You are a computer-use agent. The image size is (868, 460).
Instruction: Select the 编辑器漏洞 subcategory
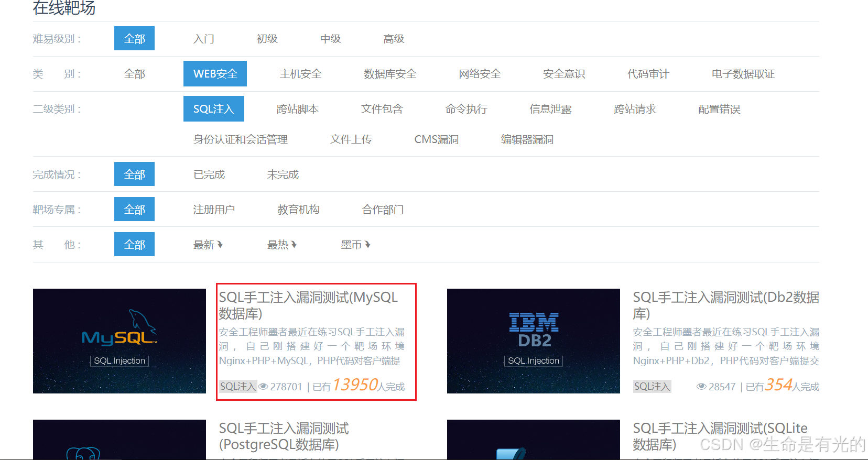527,139
